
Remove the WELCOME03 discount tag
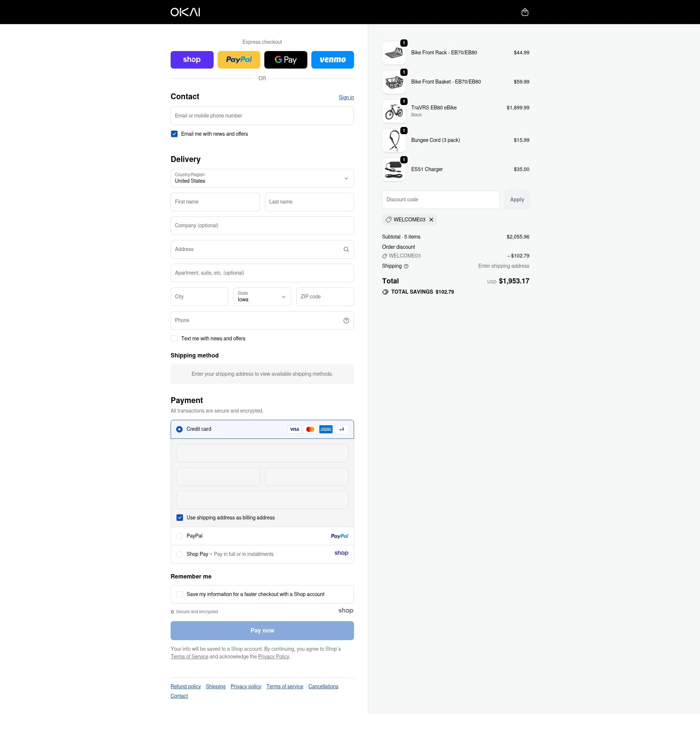click(431, 219)
